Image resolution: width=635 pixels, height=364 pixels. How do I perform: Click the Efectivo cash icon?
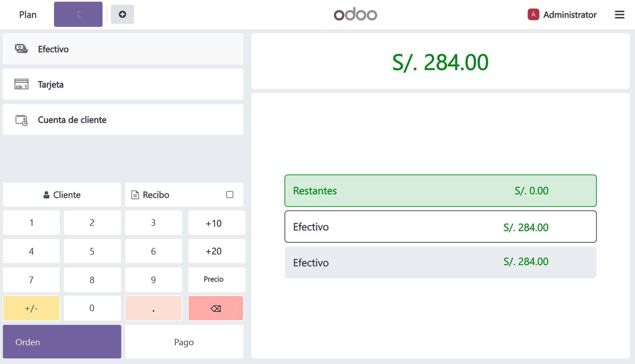click(x=21, y=49)
